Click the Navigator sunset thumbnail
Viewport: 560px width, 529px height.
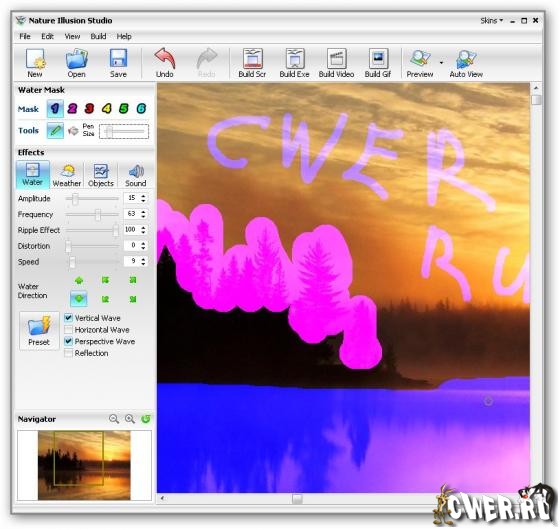click(x=84, y=465)
